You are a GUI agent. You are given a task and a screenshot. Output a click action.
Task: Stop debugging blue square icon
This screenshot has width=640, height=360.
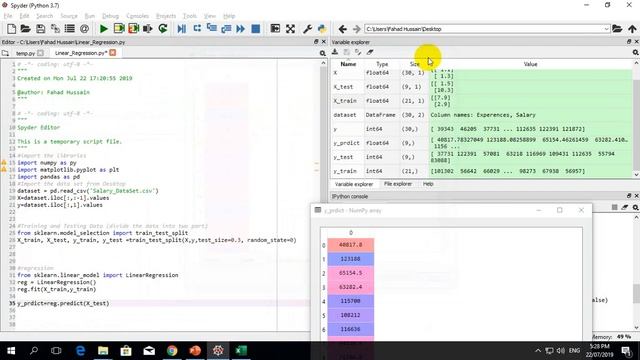(256, 29)
